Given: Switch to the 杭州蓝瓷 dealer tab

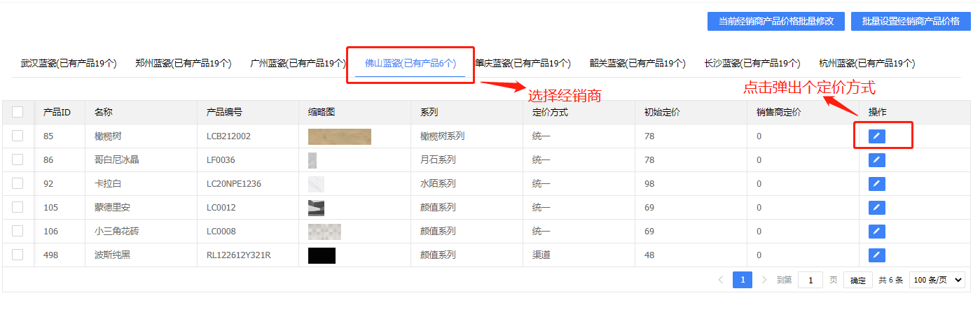Looking at the screenshot, I should pos(867,64).
